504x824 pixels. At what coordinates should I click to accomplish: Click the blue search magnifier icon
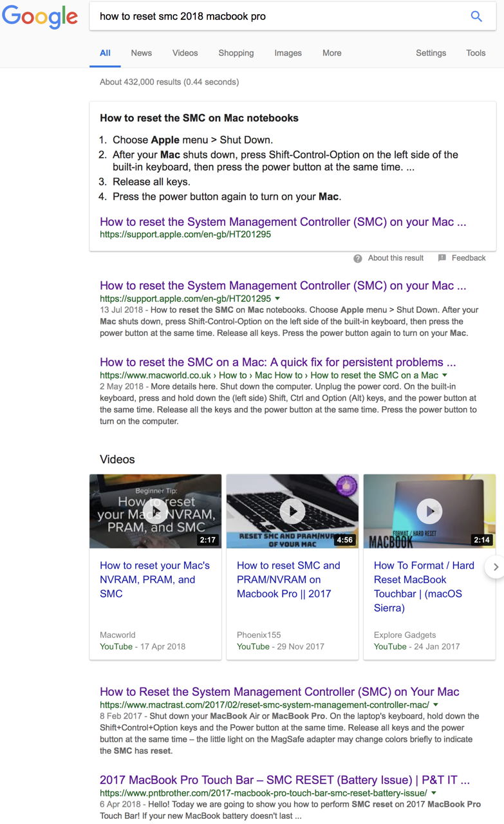(476, 17)
